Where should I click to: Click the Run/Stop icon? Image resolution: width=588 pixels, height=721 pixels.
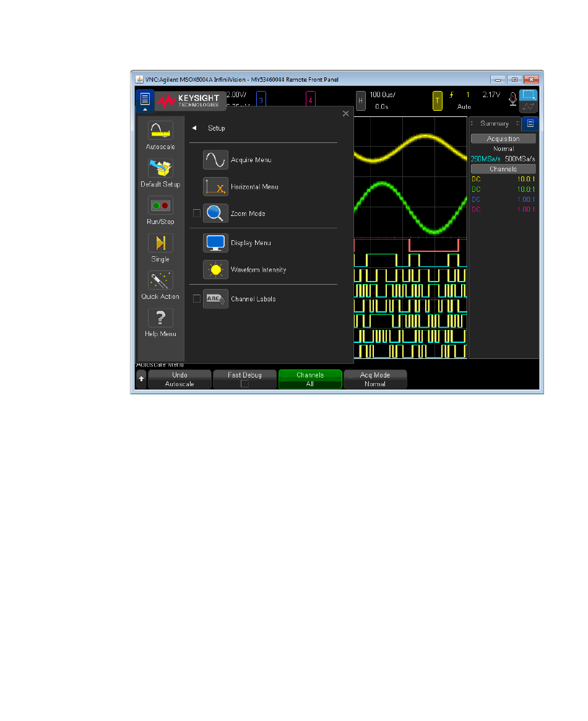click(x=160, y=205)
